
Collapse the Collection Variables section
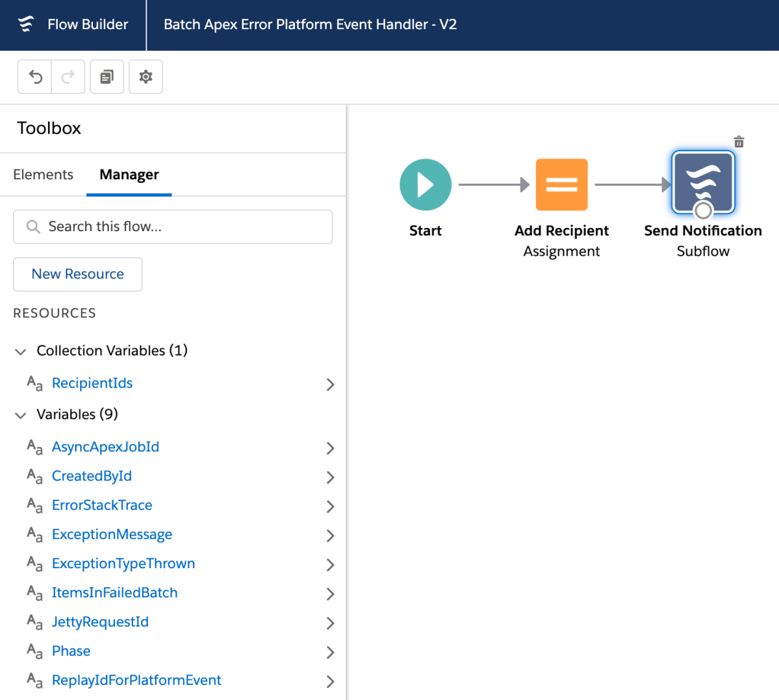coord(21,351)
